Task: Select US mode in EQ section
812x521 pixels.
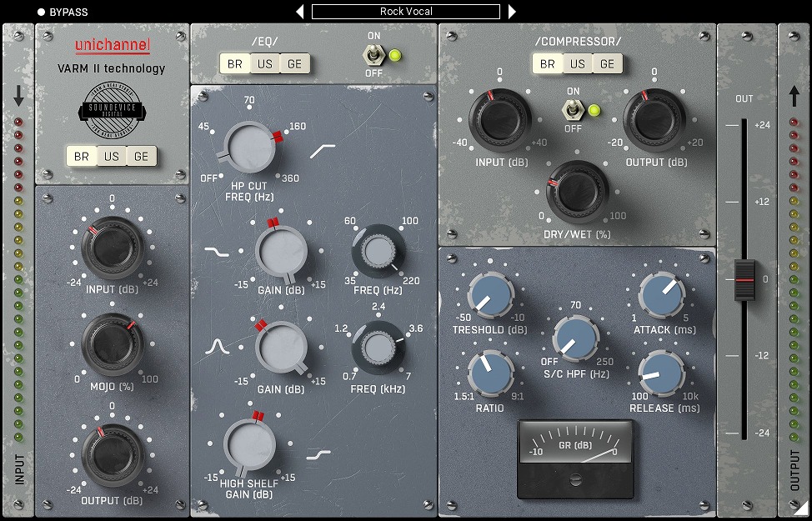Action: tap(265, 64)
